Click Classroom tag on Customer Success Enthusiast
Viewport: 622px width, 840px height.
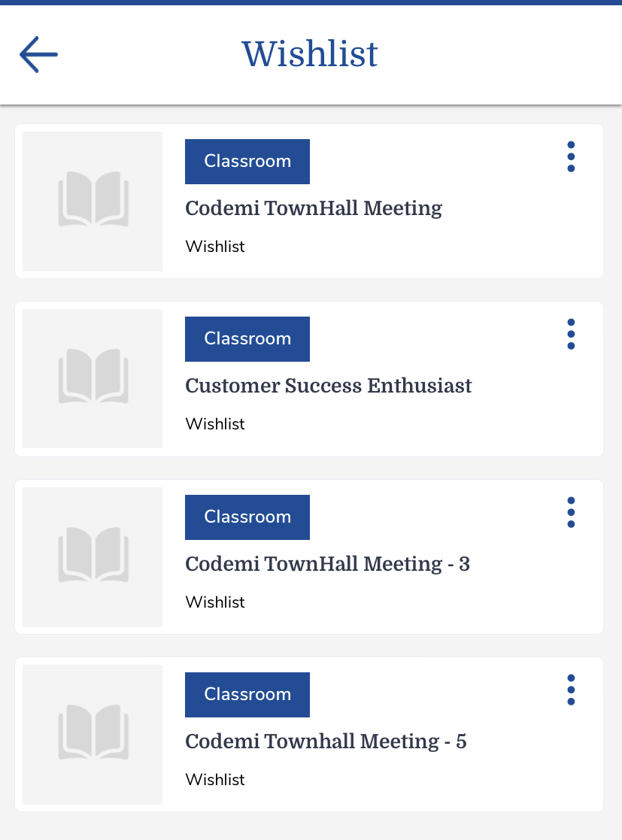[247, 338]
